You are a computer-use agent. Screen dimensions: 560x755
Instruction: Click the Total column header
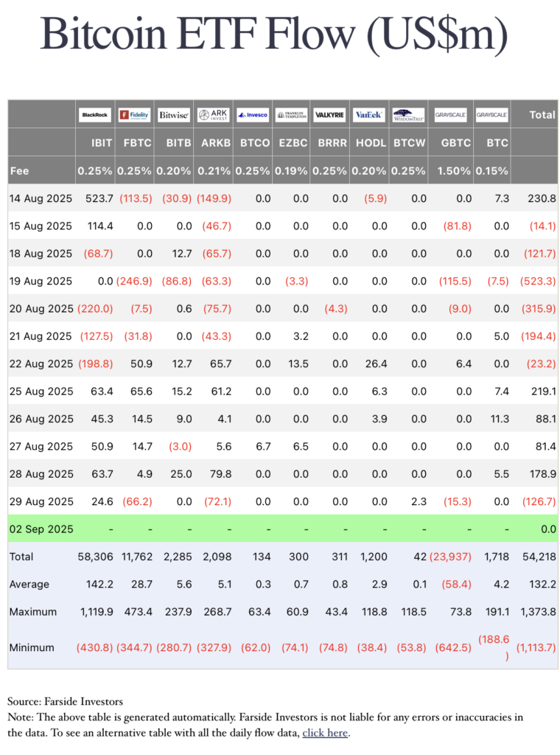point(542,114)
